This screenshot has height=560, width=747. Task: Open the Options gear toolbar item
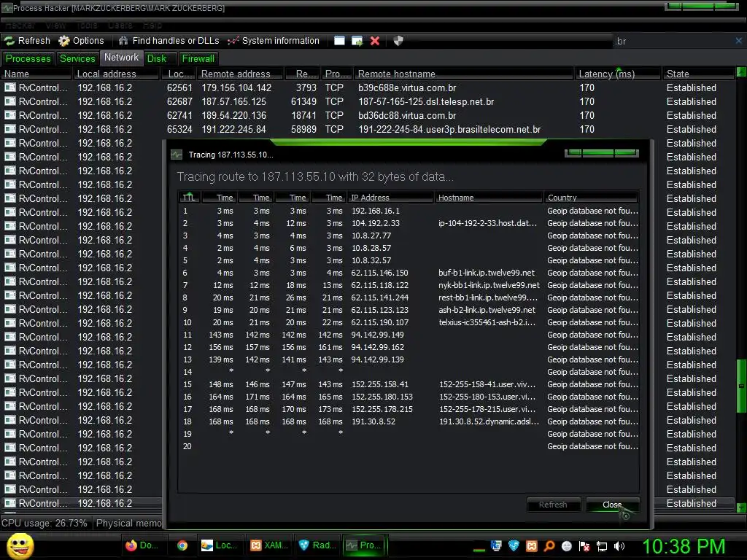pos(81,41)
